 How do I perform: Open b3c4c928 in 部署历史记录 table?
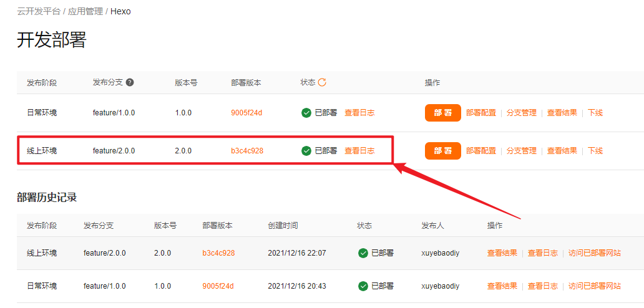pyautogui.click(x=218, y=253)
